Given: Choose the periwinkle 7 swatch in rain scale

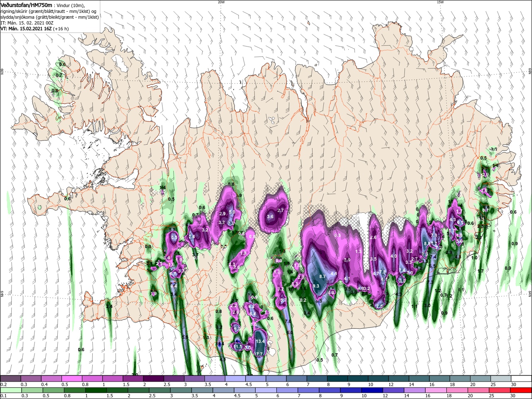Looking at the screenshot, I should (x=308, y=390).
